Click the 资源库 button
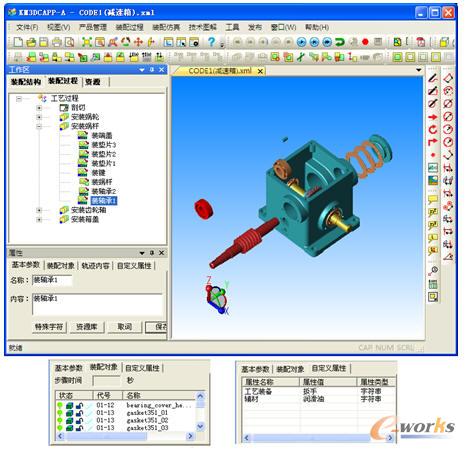This screenshot has width=465, height=450. point(87,327)
